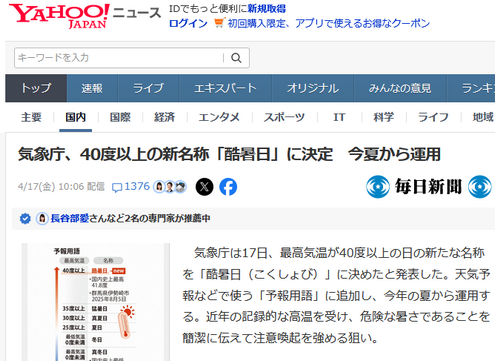Go to the エキスパート tab
495x361 pixels.
click(225, 88)
